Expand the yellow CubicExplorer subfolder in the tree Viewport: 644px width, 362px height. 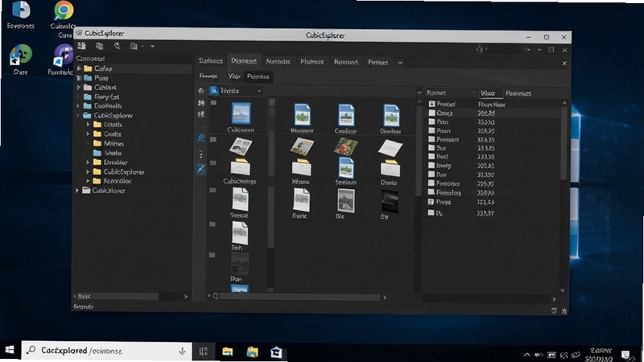pos(88,171)
